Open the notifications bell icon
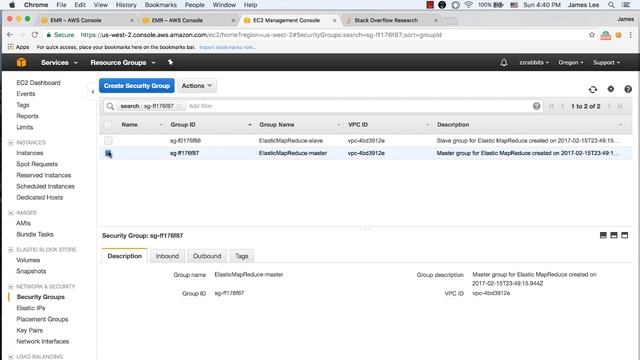The height and width of the screenshot is (360, 640). 504,62
